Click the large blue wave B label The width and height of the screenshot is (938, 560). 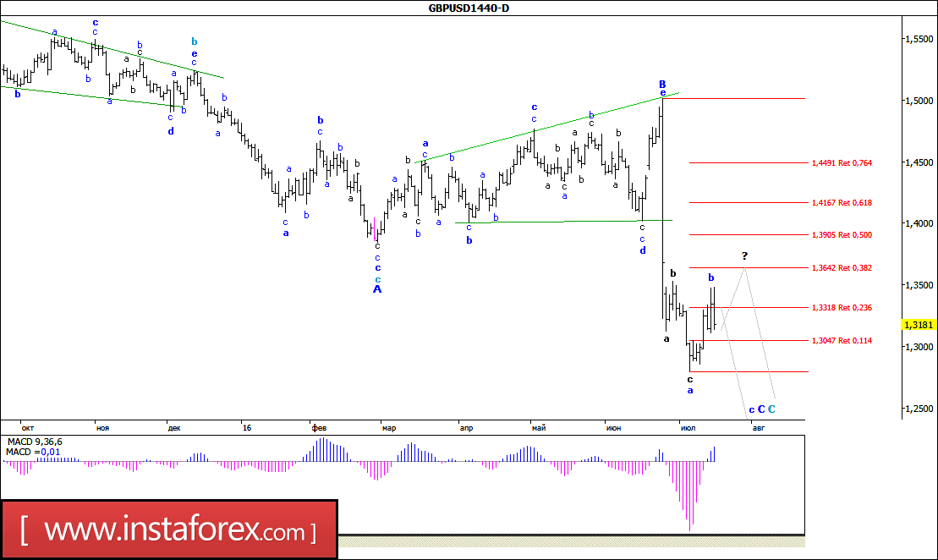tap(662, 85)
